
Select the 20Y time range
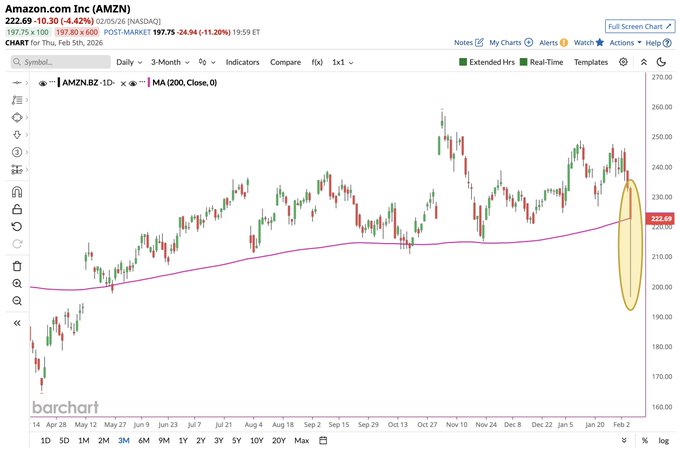pyautogui.click(x=279, y=440)
